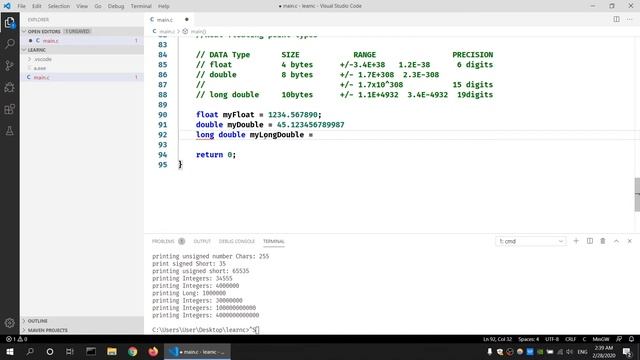Click the feedback icon in status bar
Image resolution: width=640 pixels, height=360 pixels.
[x=619, y=339]
